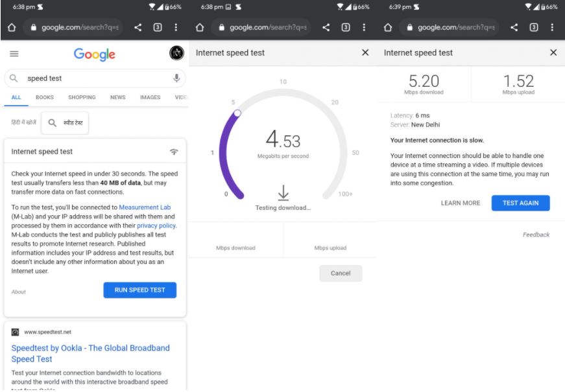
Task: Open Measurement Lab link
Action: point(145,207)
